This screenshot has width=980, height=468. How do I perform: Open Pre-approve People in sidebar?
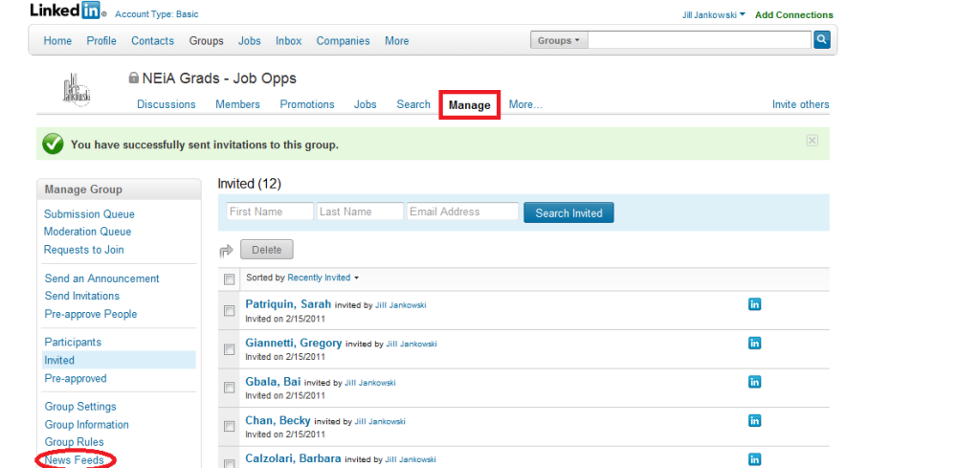pos(91,314)
